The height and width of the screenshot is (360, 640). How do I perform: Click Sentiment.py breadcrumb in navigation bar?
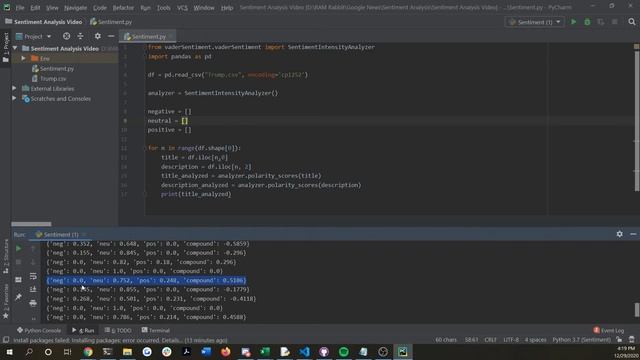(111, 22)
